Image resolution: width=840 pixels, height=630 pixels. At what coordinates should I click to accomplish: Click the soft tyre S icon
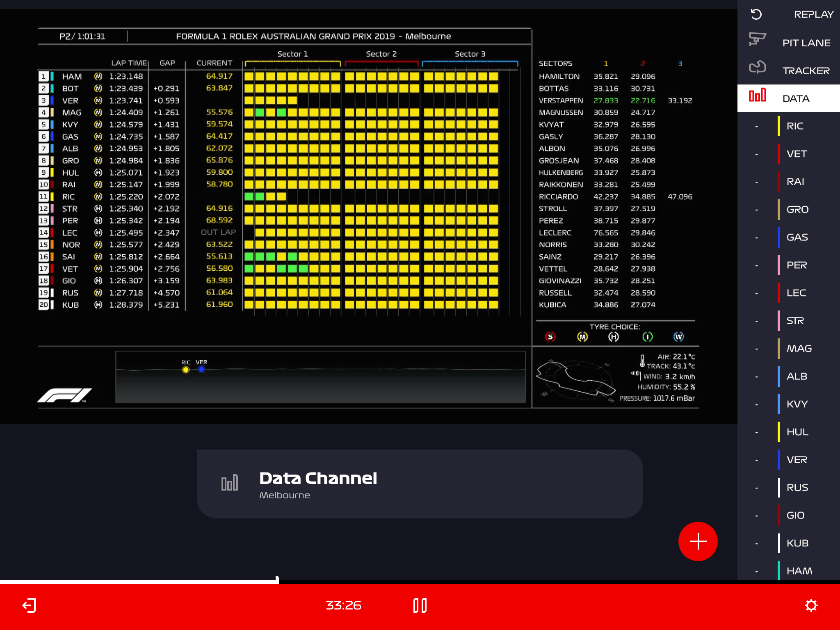click(x=550, y=337)
